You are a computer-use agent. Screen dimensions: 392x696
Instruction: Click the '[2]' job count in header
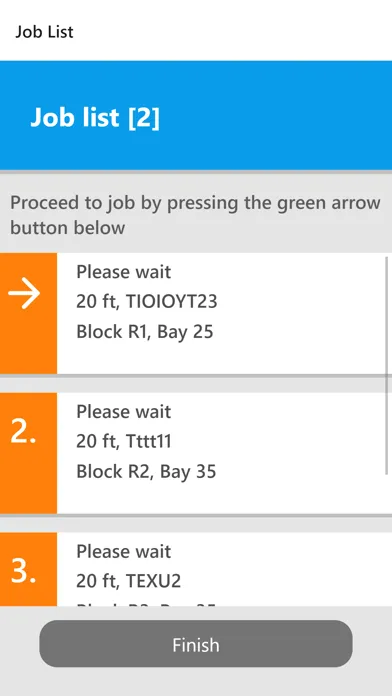click(x=143, y=117)
